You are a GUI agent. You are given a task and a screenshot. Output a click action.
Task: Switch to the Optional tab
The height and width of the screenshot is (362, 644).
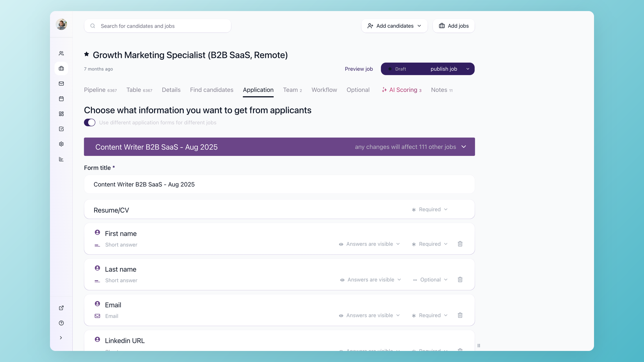click(x=358, y=90)
